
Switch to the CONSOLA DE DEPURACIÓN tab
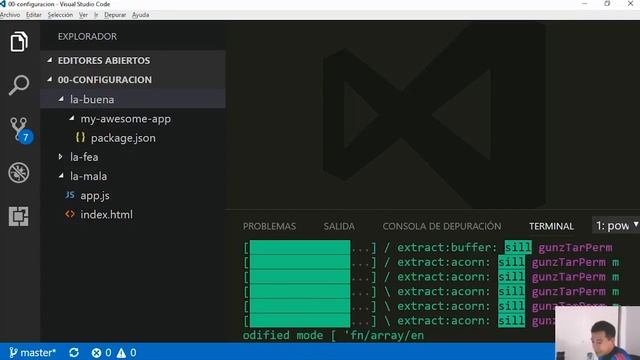click(x=442, y=226)
